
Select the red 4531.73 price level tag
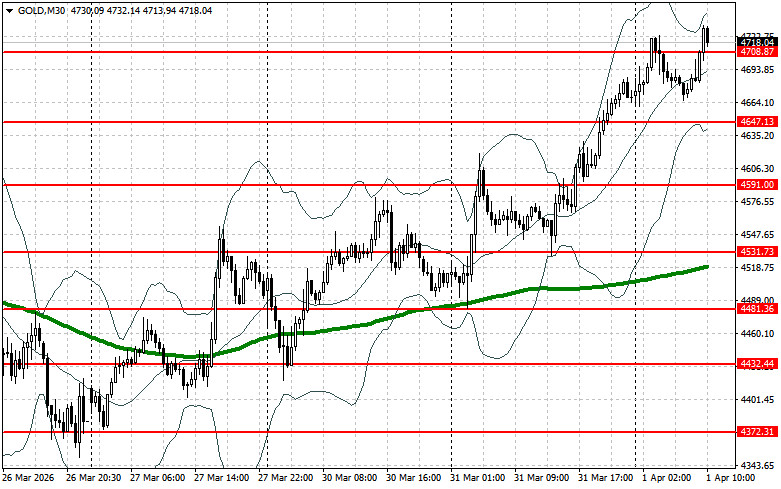756,252
